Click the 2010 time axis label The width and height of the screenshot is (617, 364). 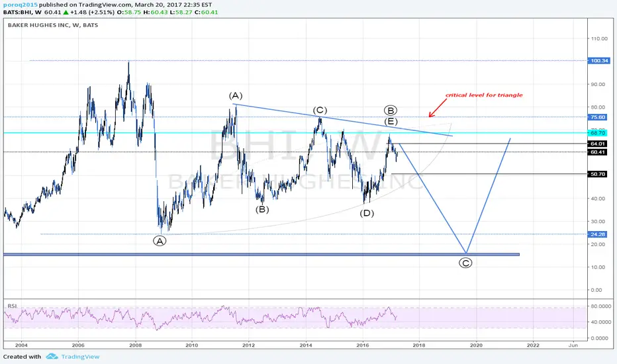coord(192,345)
